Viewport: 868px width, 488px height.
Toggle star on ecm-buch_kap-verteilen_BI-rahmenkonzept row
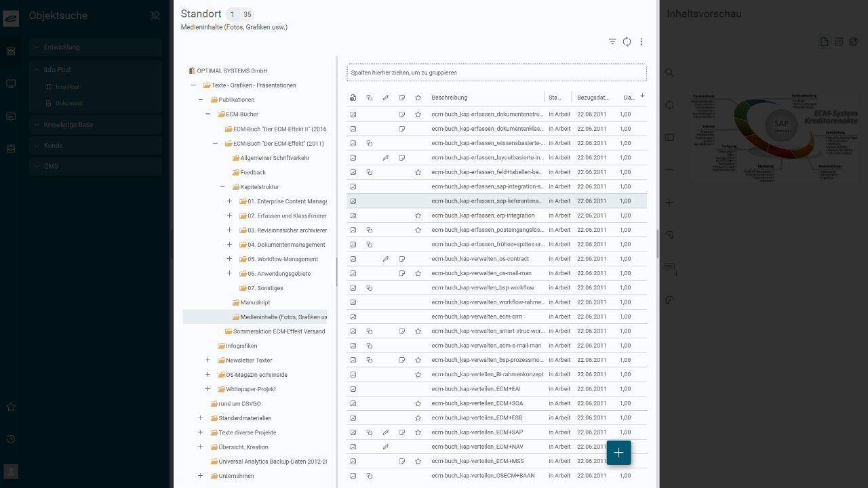coord(418,375)
